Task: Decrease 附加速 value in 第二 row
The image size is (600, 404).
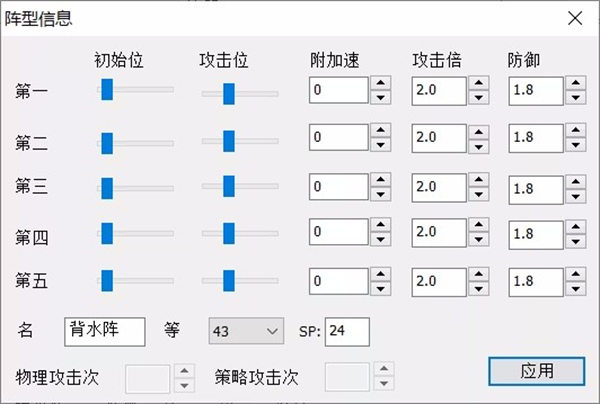Action: tap(380, 145)
